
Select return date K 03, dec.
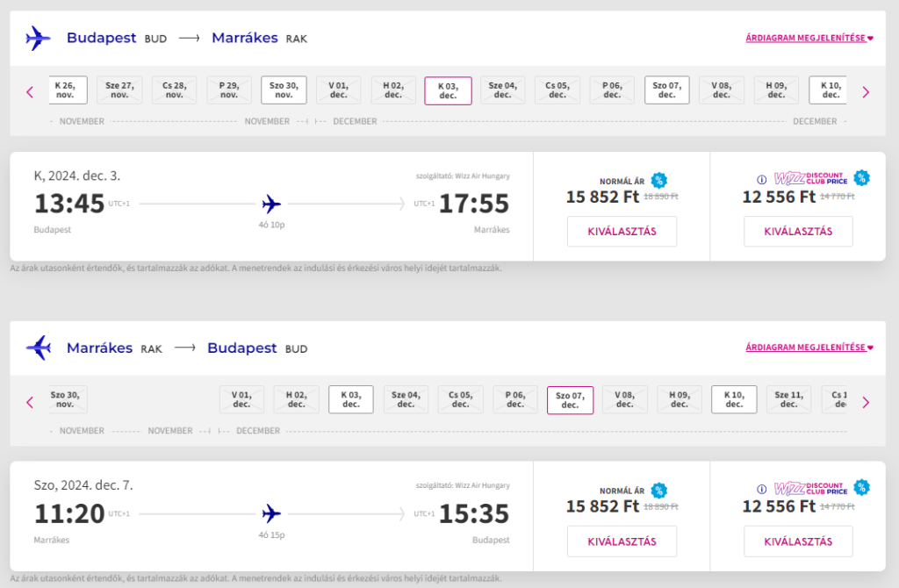point(351,399)
